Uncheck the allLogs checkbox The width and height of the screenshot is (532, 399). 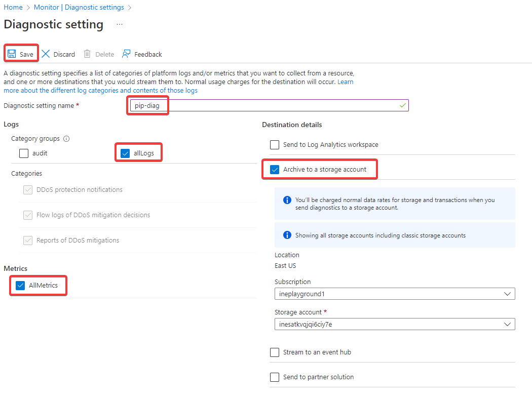125,153
